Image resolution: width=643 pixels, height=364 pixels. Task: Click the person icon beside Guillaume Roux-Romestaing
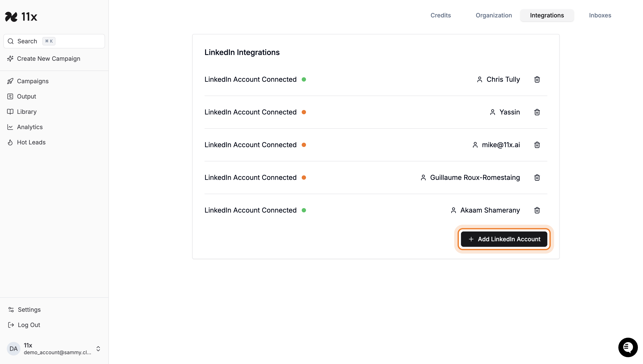(423, 178)
